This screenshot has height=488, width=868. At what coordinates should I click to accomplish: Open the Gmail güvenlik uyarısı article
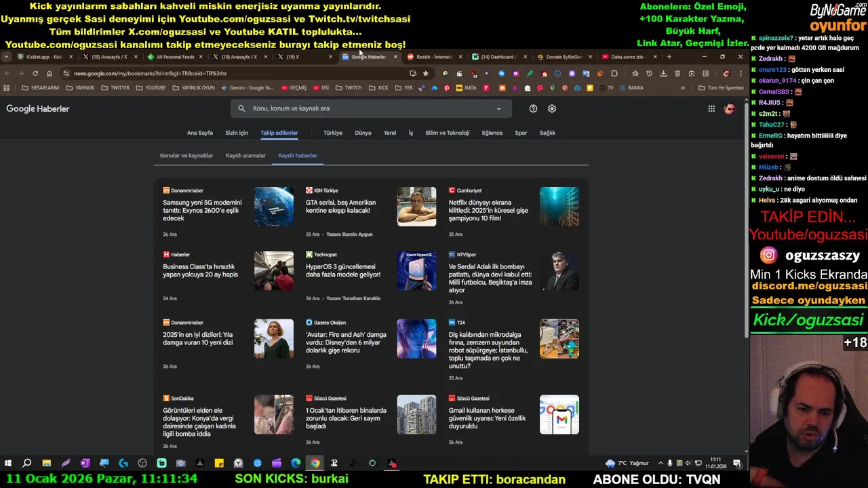point(488,418)
